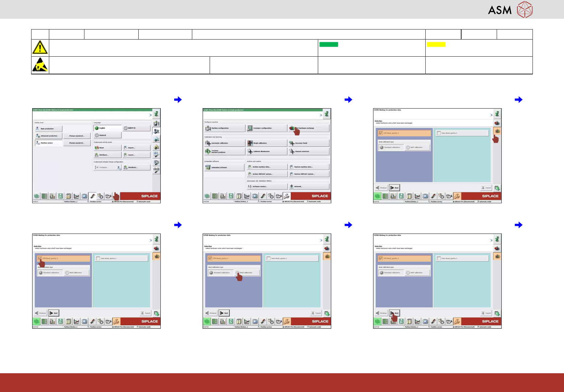Click orange-highlighted hardware sidebar icon, top-right Selection screenshot

point(497,131)
